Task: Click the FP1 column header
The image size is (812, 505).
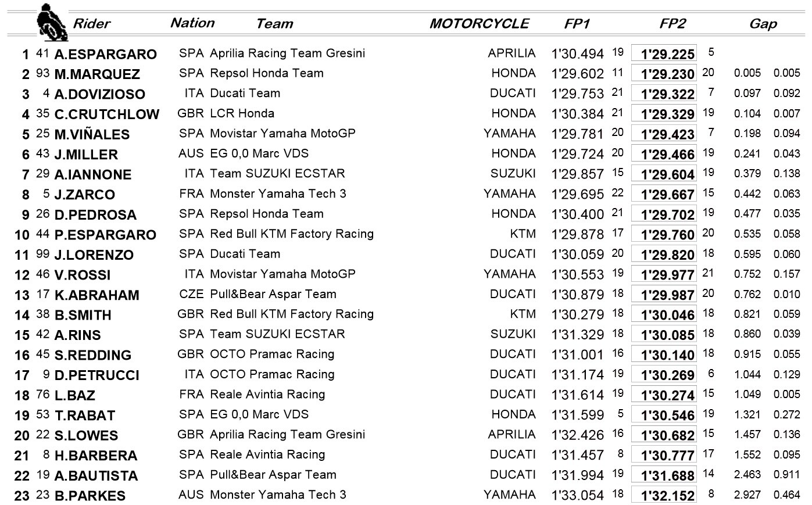Action: coord(577,24)
